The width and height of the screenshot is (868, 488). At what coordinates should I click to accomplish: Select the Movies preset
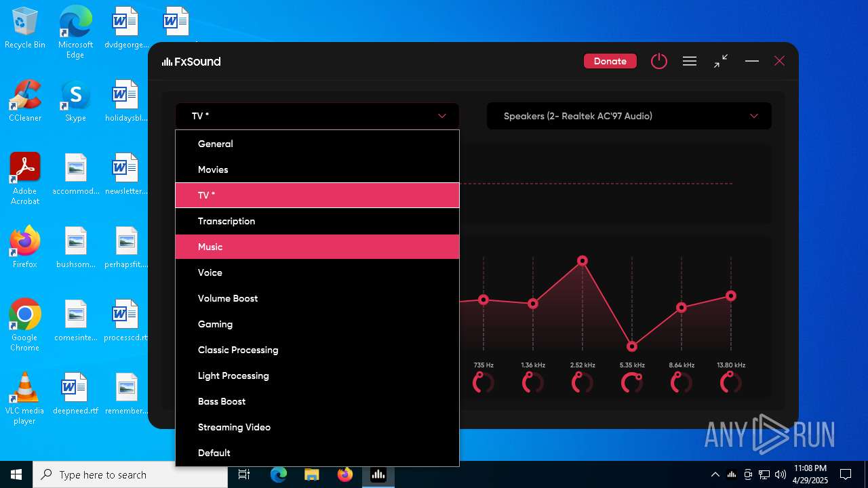pos(317,169)
